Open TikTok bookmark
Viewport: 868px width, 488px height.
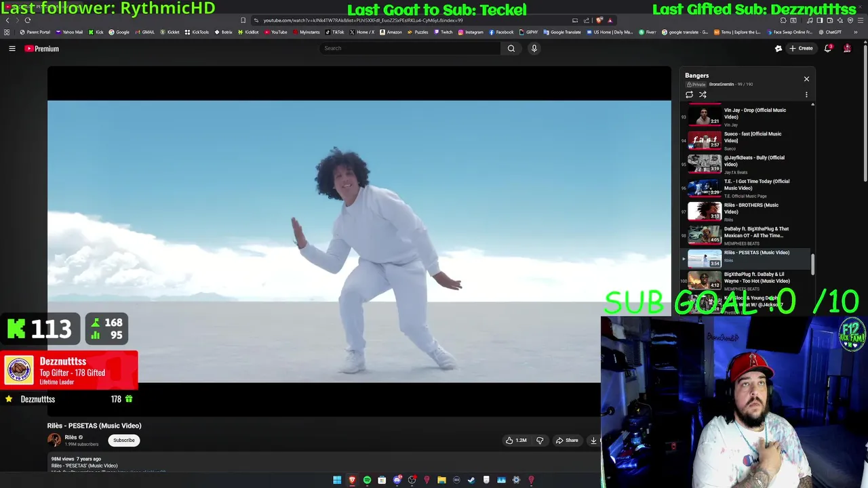pos(334,32)
